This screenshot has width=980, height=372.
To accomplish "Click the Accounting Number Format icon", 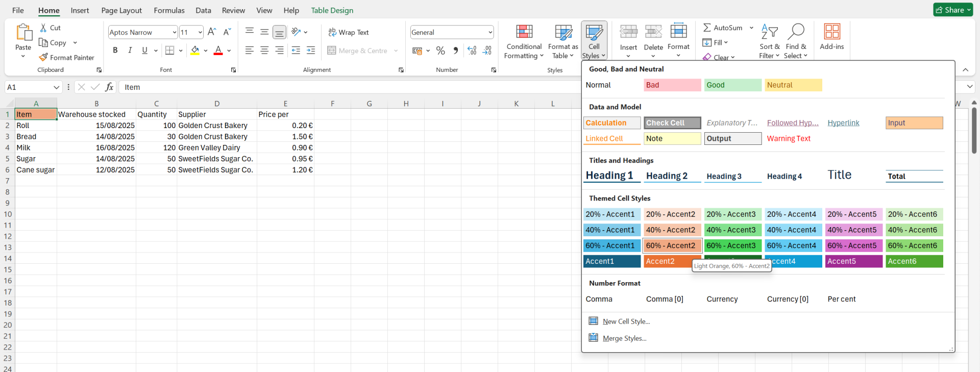I will (x=418, y=51).
